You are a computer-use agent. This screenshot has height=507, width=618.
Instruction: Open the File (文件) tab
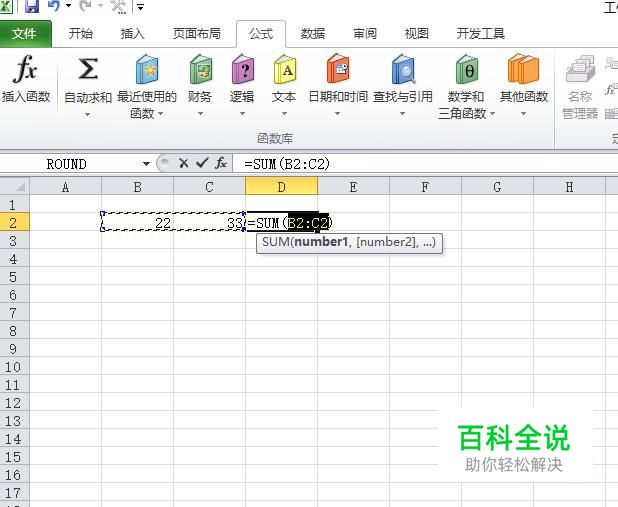click(x=24, y=34)
